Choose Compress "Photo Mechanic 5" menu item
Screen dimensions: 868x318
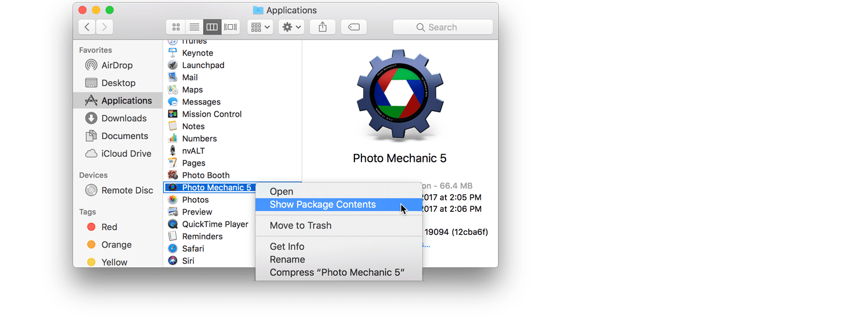pos(339,272)
